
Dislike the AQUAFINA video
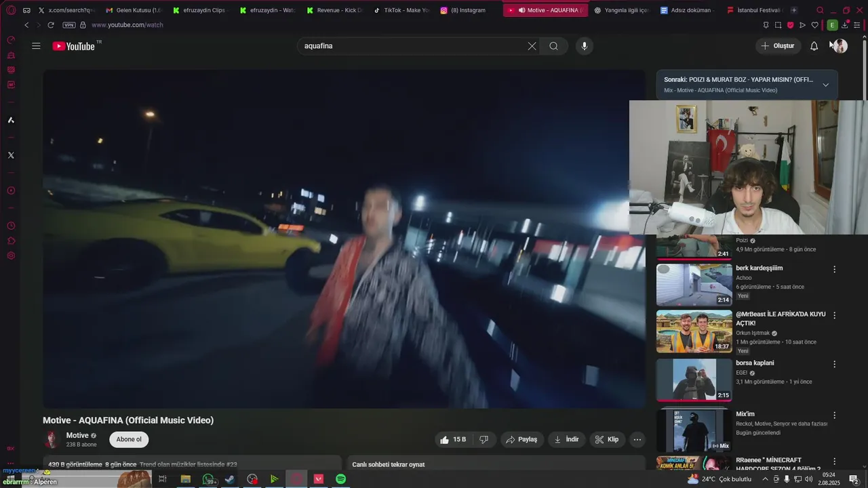(484, 439)
